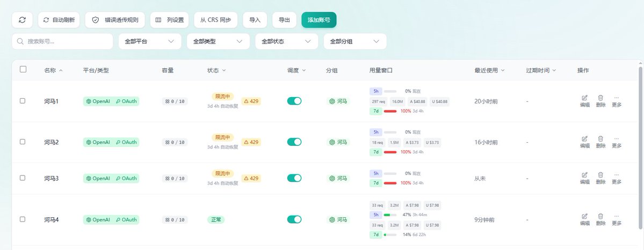Viewport: 644px width, 250px height.
Task: Open the 全部平台 dropdown
Action: pyautogui.click(x=150, y=41)
